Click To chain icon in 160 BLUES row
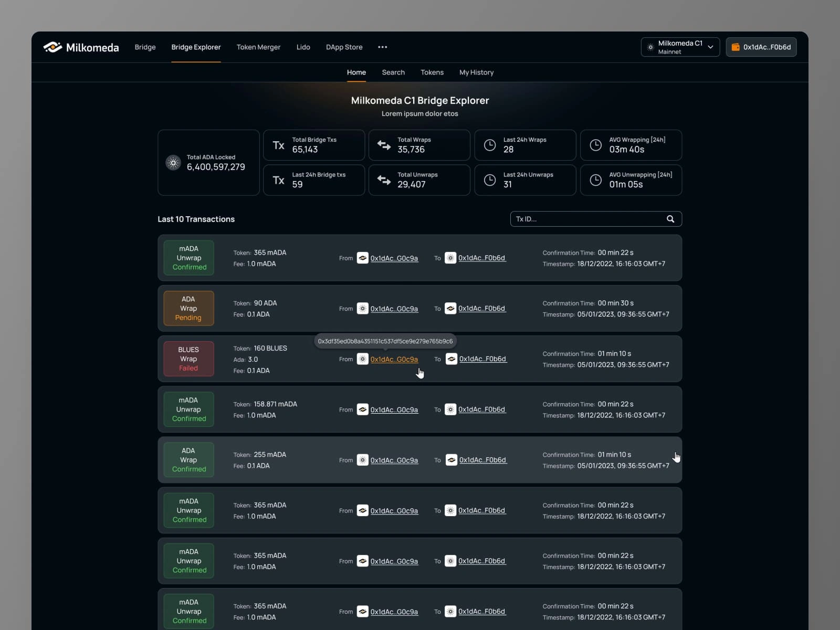The image size is (840, 630). pos(451,359)
